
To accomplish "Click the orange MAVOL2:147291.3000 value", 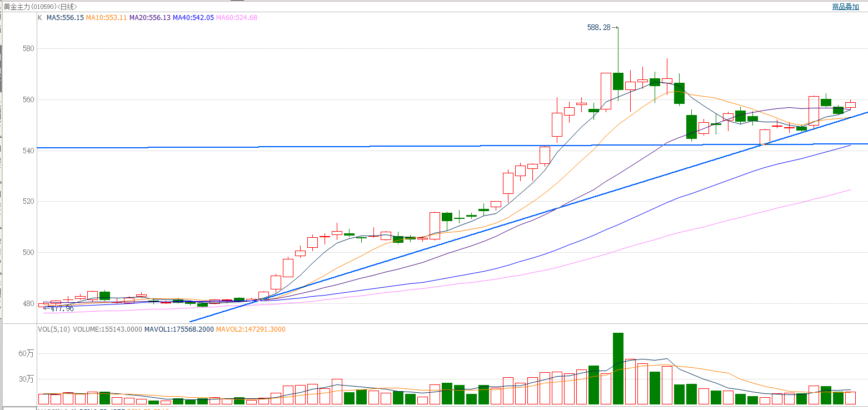I will [x=251, y=329].
